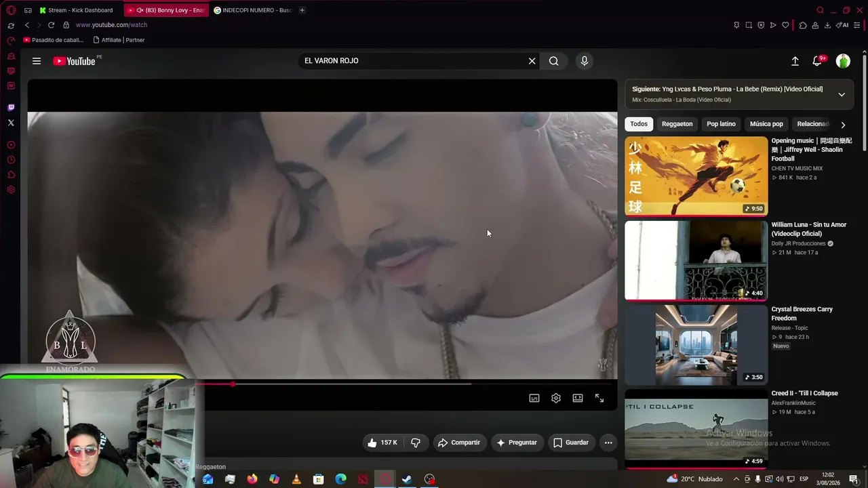Open the Twitch panel in Opera sidebar
Screen dimensions: 868x488
[x=11, y=108]
